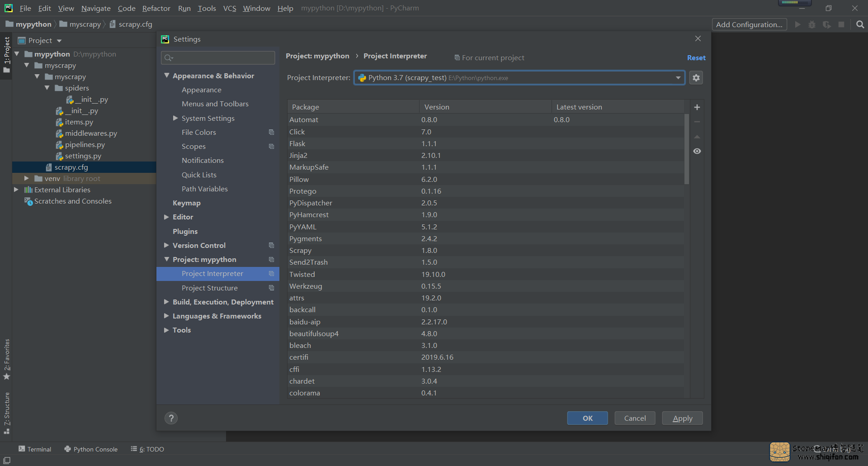Select Project Structure settings page
The image size is (868, 466).
tap(209, 288)
